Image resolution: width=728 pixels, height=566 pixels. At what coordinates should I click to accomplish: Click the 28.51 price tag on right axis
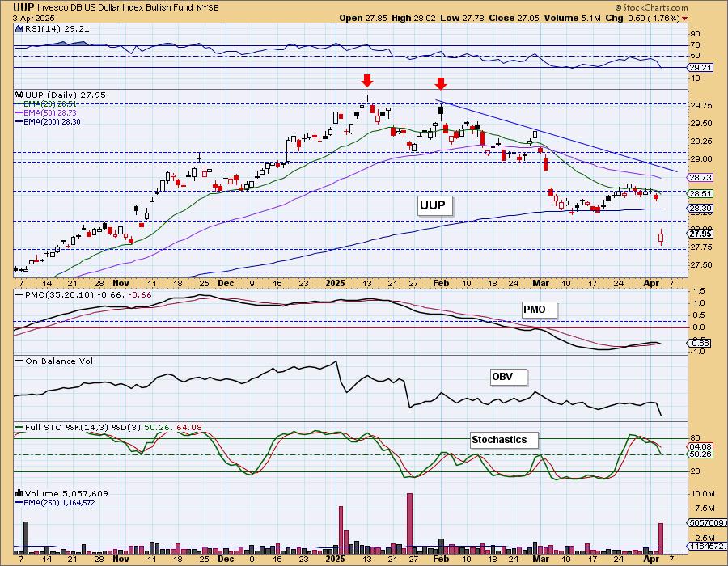point(700,194)
